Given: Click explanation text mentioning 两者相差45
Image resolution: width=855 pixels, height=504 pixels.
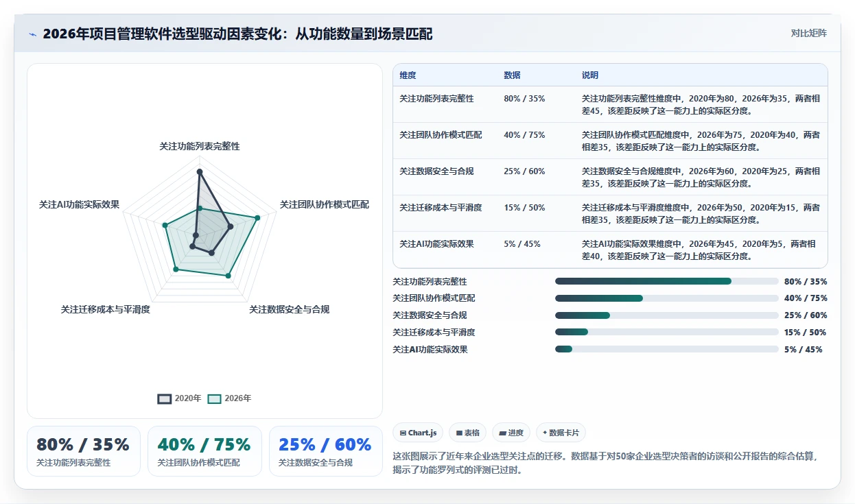Looking at the screenshot, I should point(701,105).
